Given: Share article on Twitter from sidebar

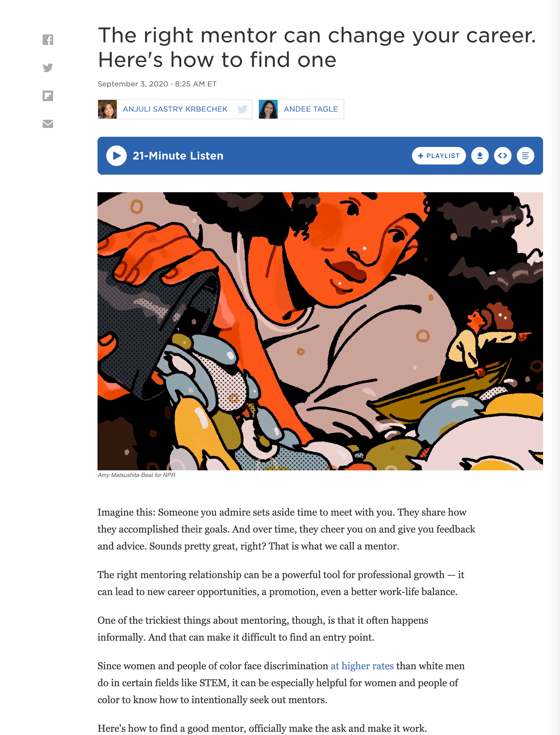Looking at the screenshot, I should (x=48, y=68).
